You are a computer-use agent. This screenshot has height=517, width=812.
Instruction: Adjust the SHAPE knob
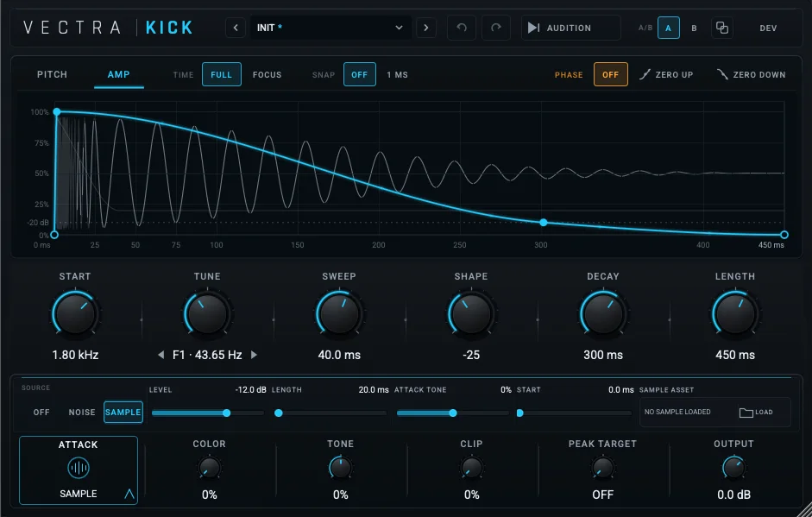click(471, 313)
